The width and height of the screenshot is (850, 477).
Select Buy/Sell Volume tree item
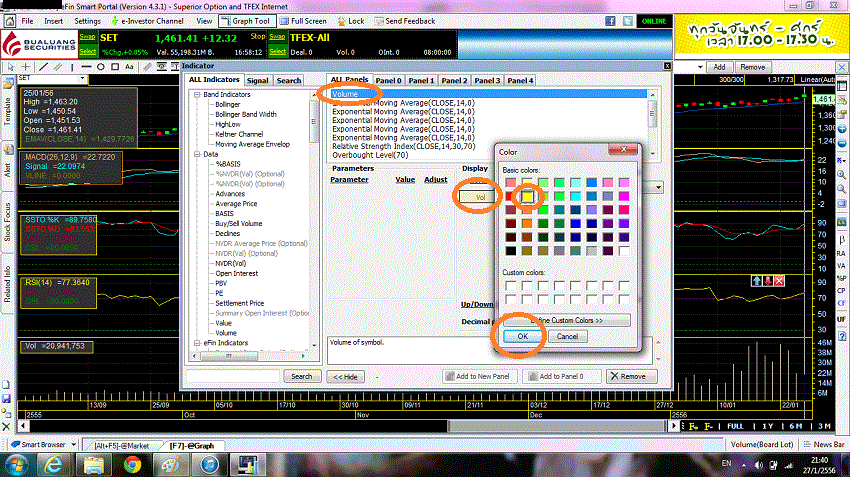[x=239, y=223]
